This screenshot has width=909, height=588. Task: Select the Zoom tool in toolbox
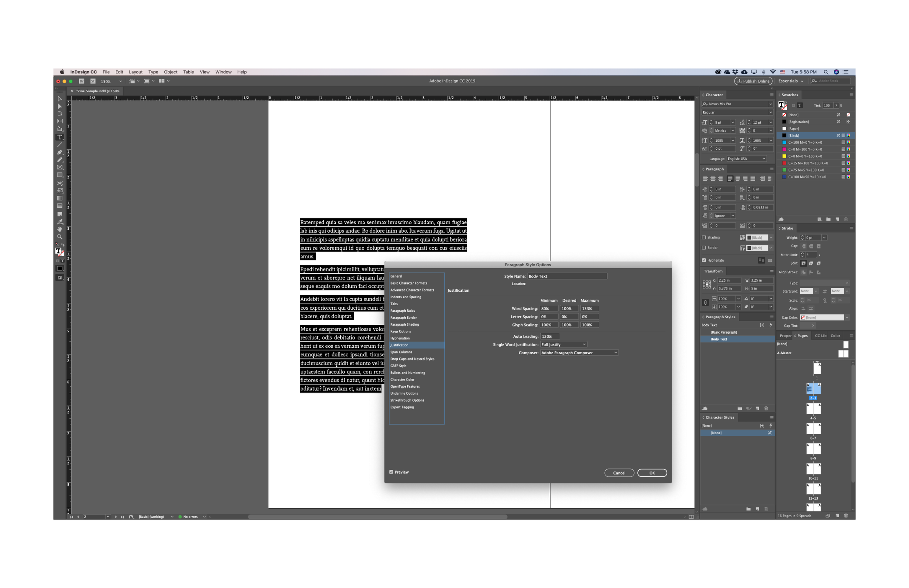(x=60, y=237)
